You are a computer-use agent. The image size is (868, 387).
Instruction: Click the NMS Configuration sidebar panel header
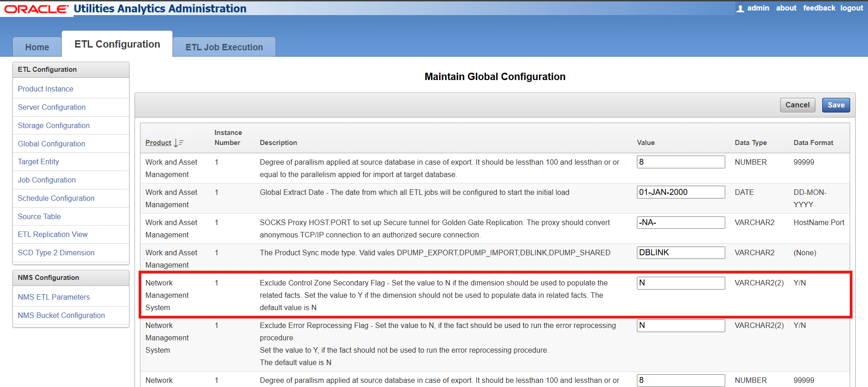71,278
